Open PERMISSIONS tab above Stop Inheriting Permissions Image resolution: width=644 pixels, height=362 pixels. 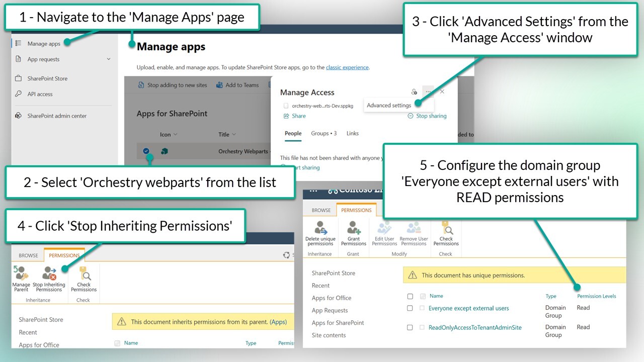(x=64, y=255)
